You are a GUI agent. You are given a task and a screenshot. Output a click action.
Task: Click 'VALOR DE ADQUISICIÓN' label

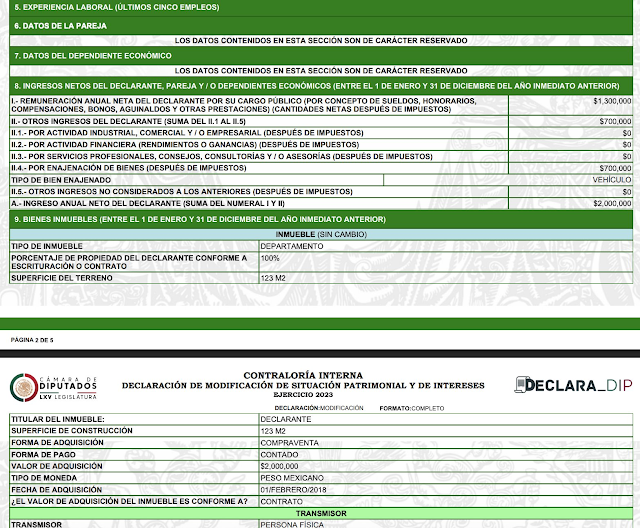[x=57, y=466]
